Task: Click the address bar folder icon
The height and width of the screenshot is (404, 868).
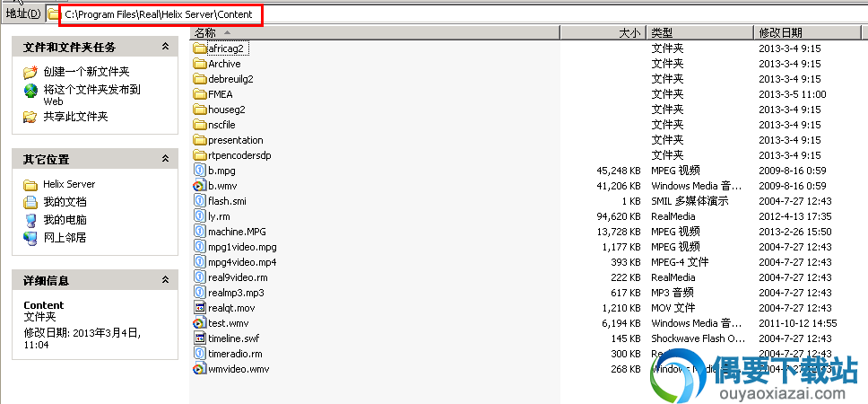Action: coord(53,14)
